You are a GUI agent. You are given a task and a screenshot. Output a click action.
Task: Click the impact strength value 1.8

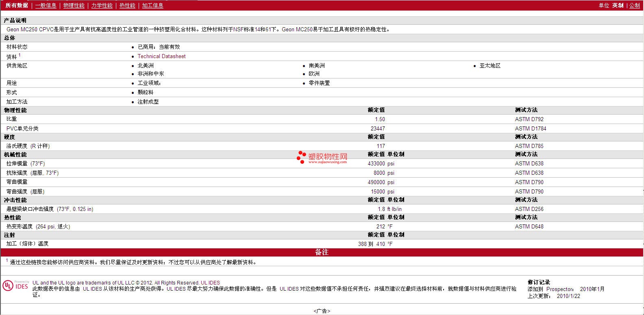tap(381, 209)
